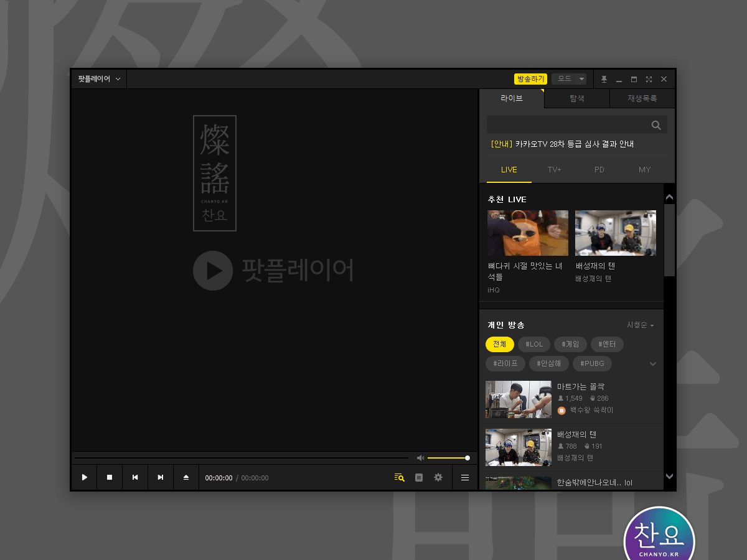Open the 모드 dropdown
This screenshot has height=560, width=747.
point(569,79)
